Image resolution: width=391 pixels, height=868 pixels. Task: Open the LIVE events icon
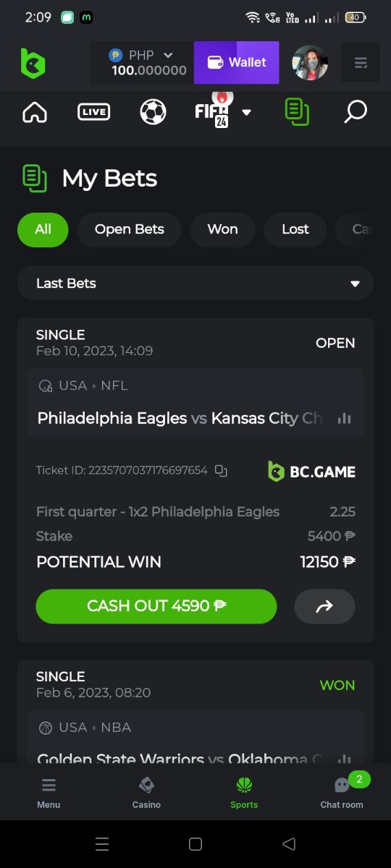click(x=94, y=112)
